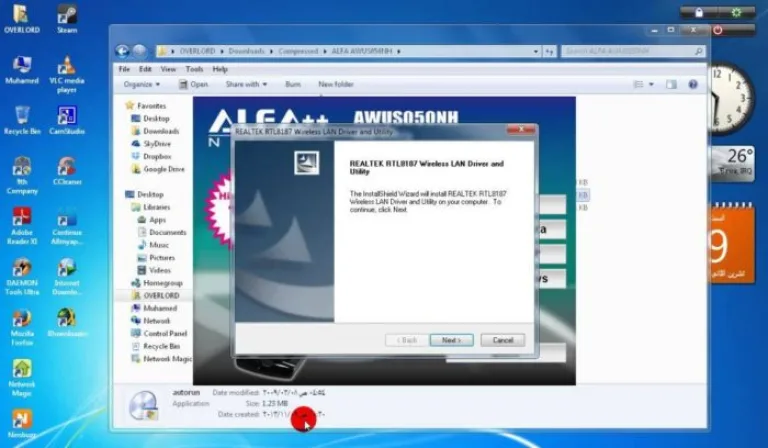Open Explorer help question-mark icon
This screenshot has height=448, width=768.
693,84
